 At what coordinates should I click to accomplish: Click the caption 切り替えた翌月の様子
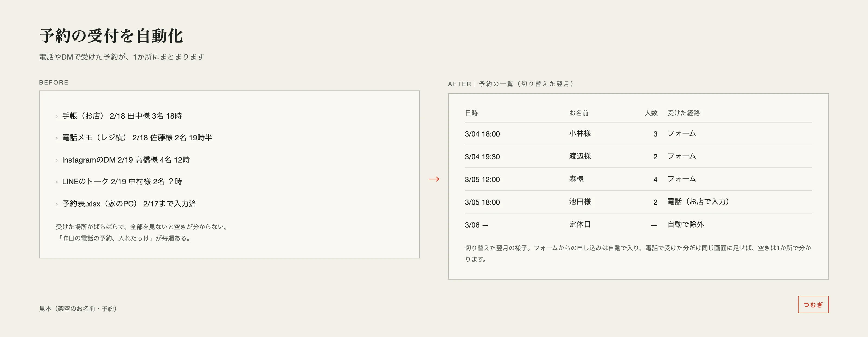point(638,254)
